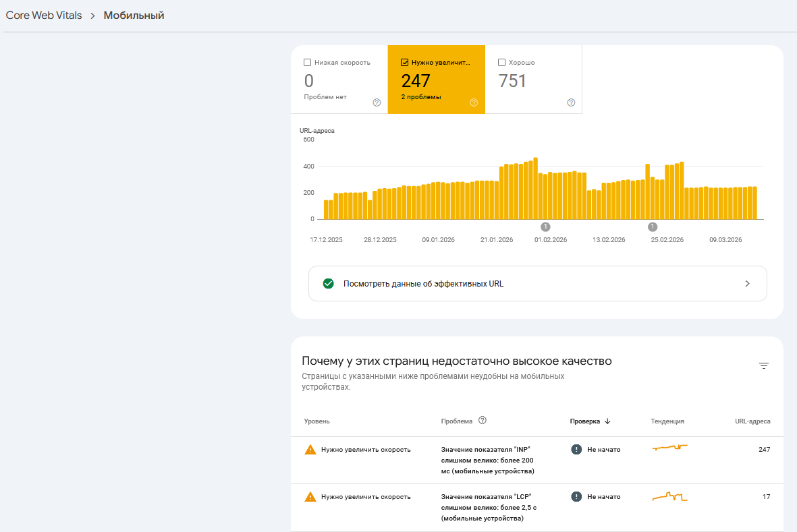797x532 pixels.
Task: Click help icon beside "Проблема" column header
Action: [483, 420]
